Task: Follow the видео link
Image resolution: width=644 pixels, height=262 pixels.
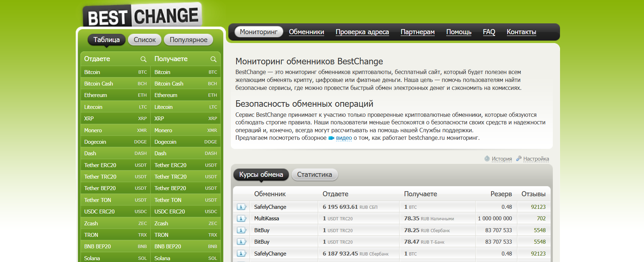Action: [x=344, y=138]
